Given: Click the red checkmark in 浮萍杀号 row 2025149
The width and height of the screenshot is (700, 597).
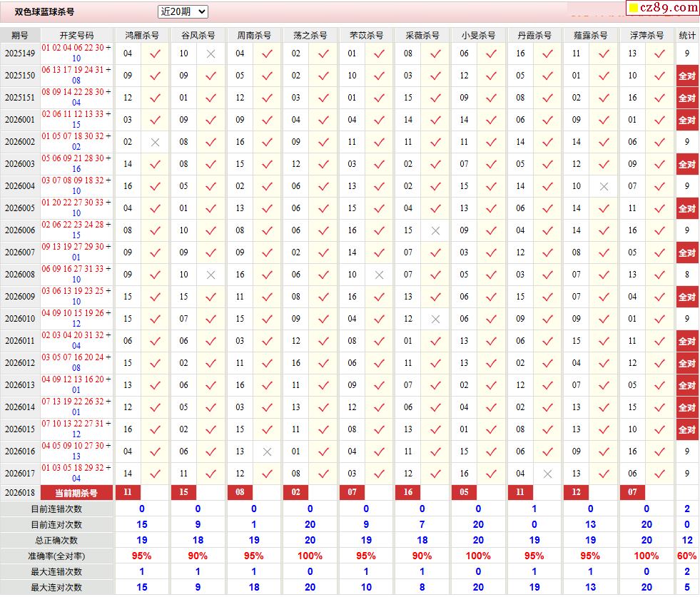Looking at the screenshot, I should 659,53.
